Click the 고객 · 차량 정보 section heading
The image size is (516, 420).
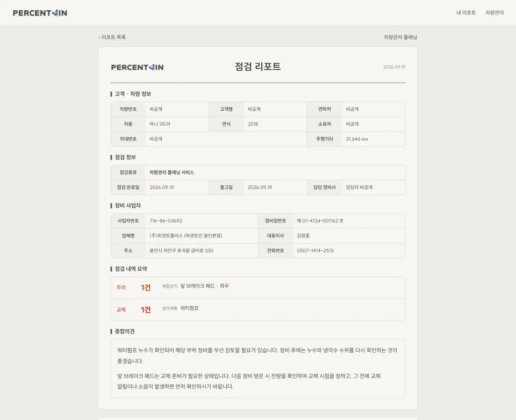pyautogui.click(x=133, y=94)
